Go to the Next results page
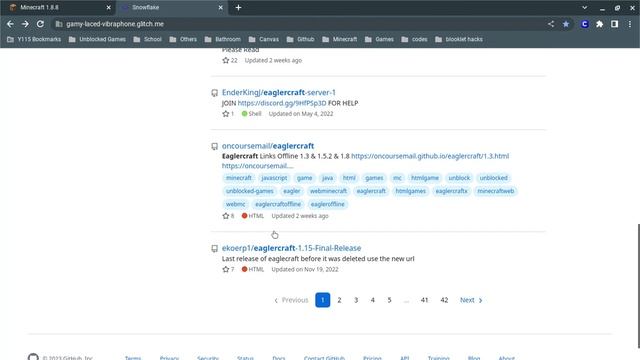This screenshot has width=640, height=360. (471, 300)
